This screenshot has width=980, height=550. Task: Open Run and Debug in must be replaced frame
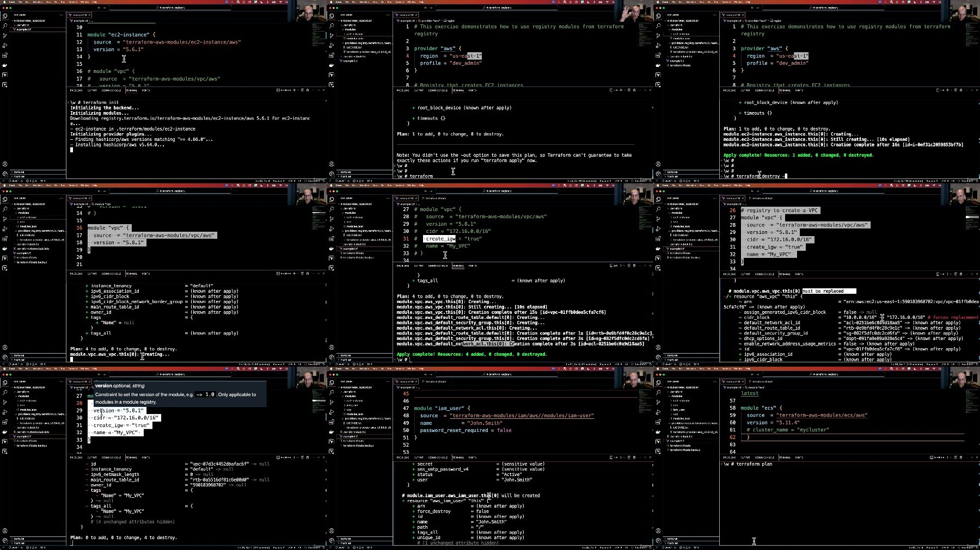(x=658, y=228)
